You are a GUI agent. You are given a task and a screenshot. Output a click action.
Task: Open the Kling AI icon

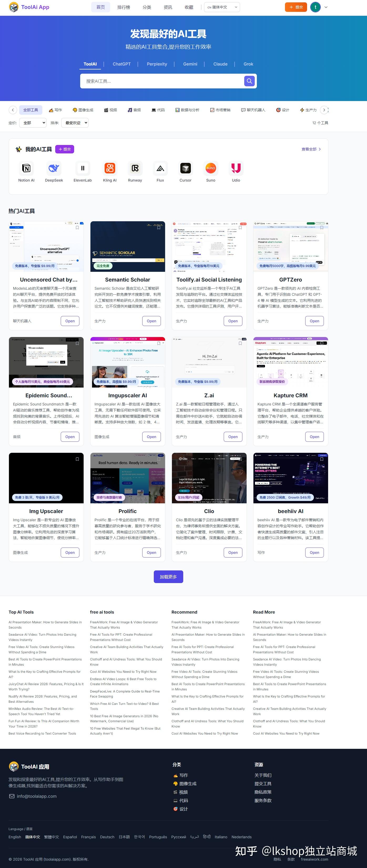point(110,168)
